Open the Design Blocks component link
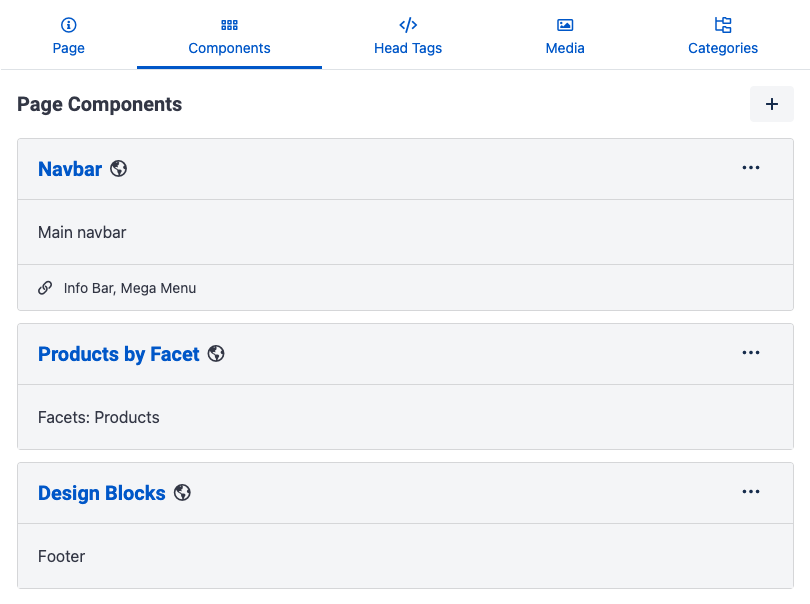 pyautogui.click(x=102, y=493)
